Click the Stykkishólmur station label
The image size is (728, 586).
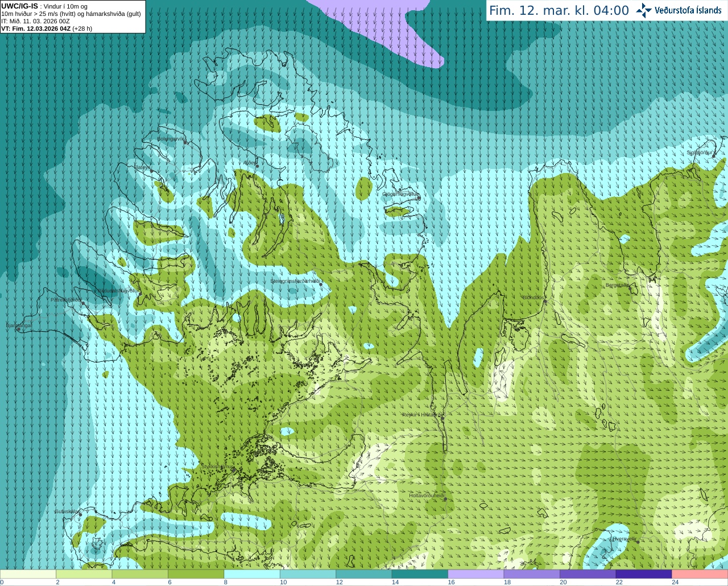coord(217,466)
